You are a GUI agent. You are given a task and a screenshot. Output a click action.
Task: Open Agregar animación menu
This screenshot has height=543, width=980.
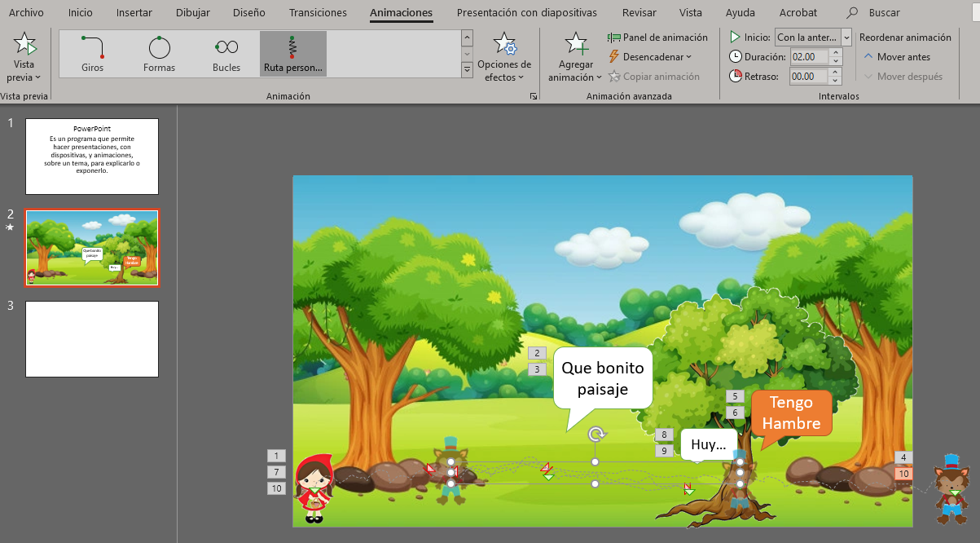(x=575, y=59)
